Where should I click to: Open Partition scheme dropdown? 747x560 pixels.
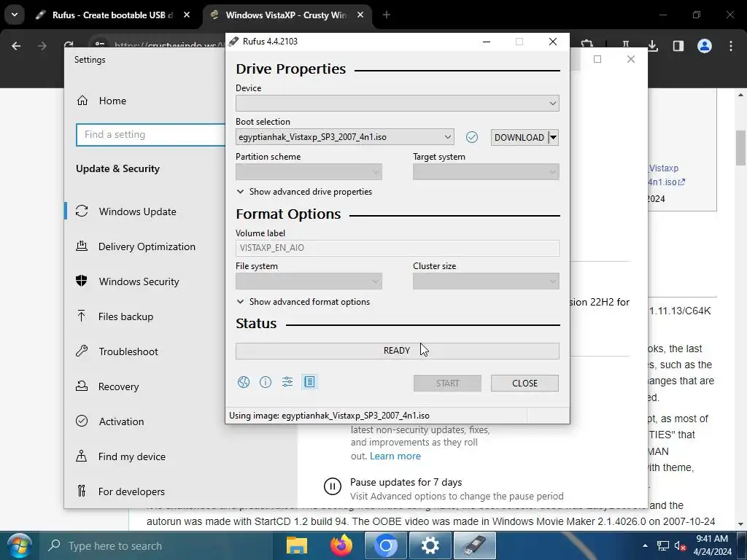click(309, 172)
